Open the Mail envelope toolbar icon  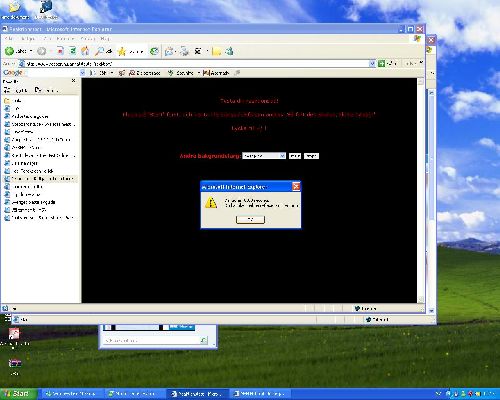coord(169,51)
